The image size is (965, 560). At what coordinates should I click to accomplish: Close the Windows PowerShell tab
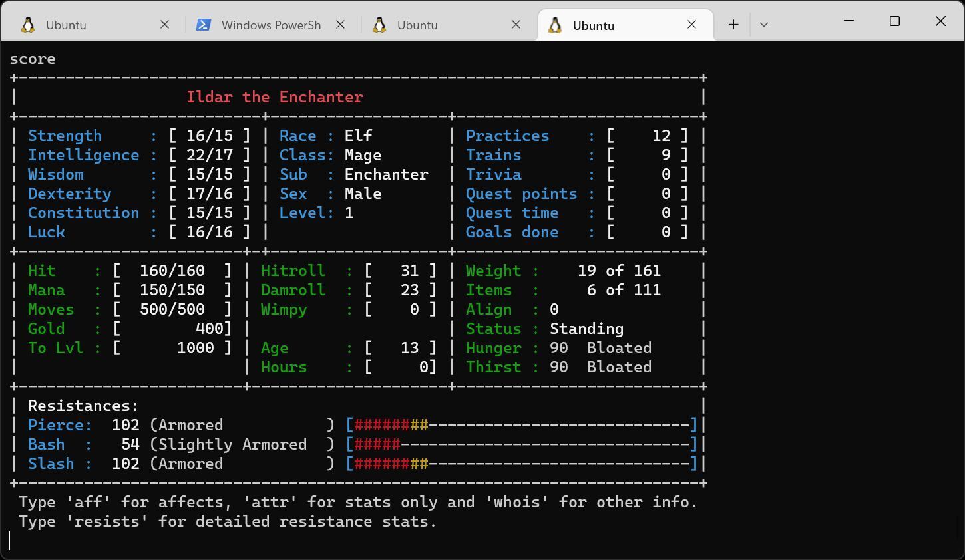point(340,24)
